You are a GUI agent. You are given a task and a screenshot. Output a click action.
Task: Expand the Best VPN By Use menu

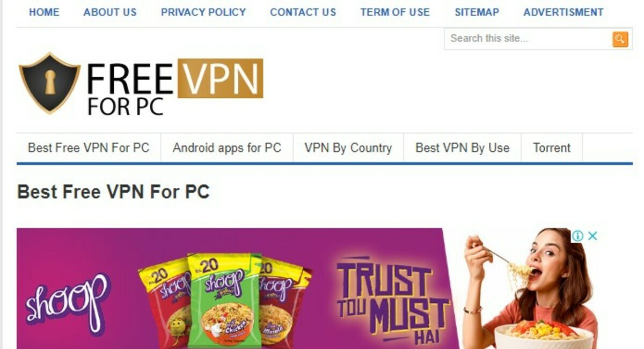click(463, 148)
